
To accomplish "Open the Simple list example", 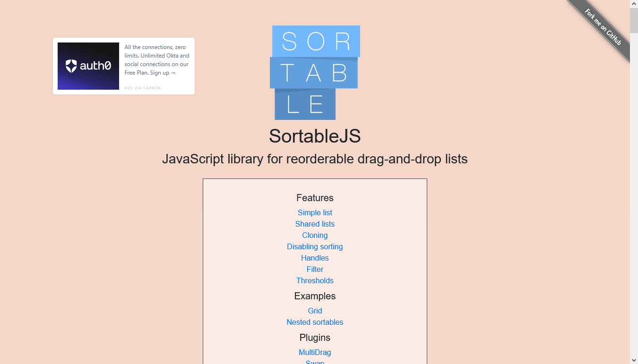I will (x=315, y=212).
